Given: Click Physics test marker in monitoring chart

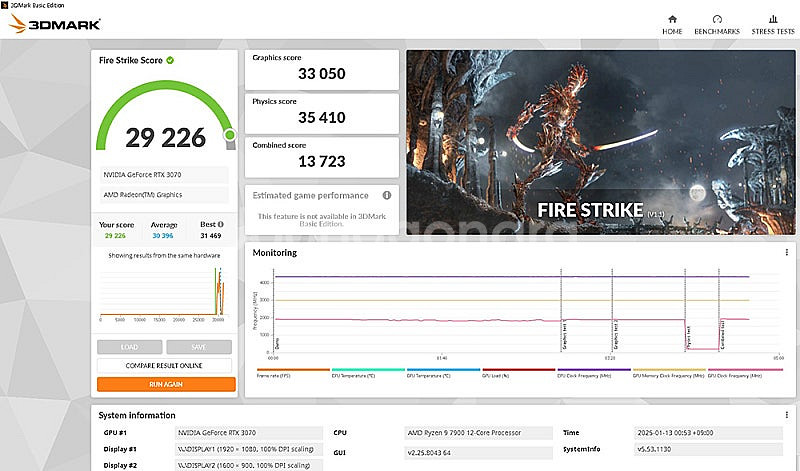Looking at the screenshot, I should 688,338.
